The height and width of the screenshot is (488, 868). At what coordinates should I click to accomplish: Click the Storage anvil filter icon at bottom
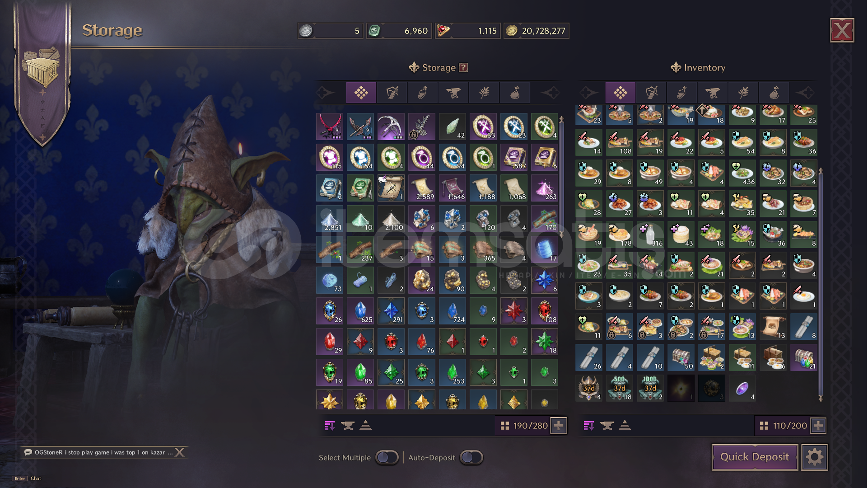348,426
